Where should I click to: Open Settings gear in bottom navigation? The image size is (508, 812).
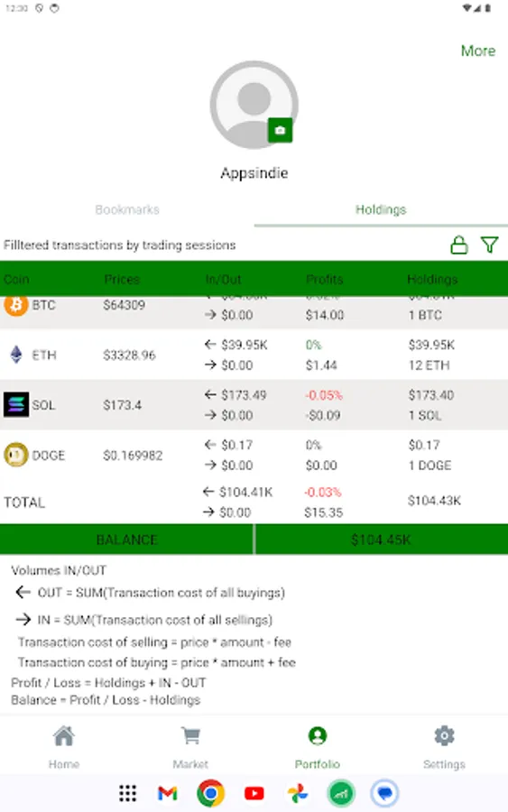point(444,736)
